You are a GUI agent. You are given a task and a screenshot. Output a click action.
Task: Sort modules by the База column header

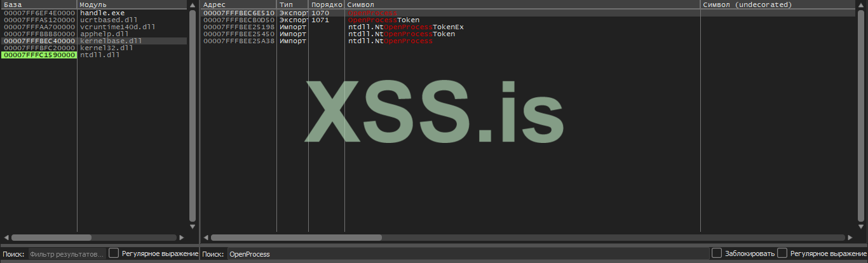click(x=39, y=4)
